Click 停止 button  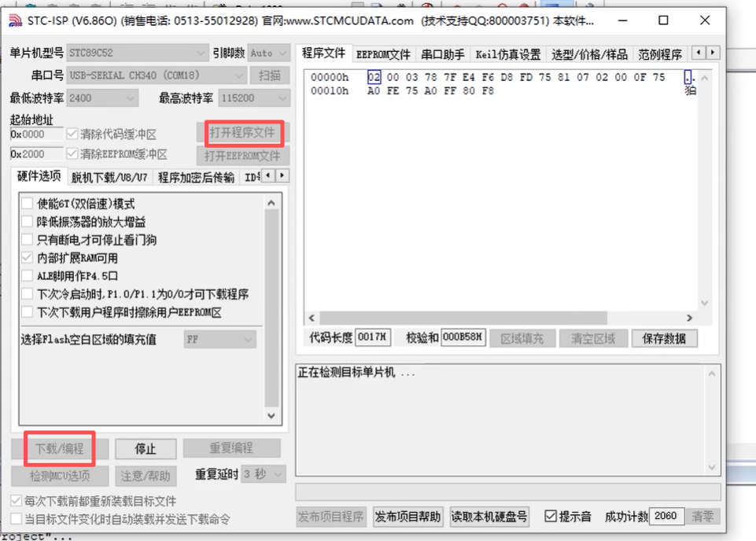(x=146, y=449)
